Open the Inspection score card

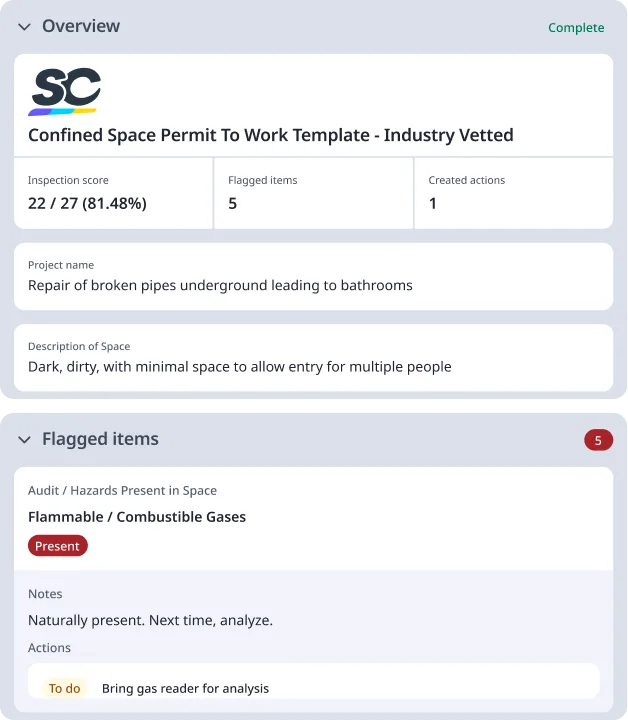coord(113,193)
